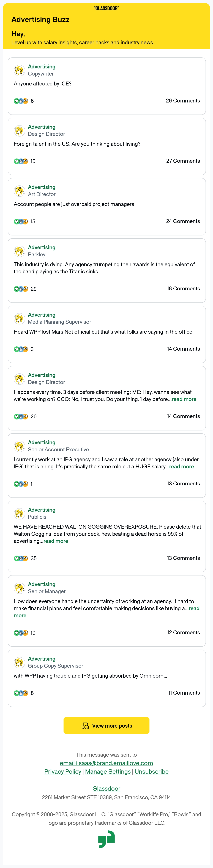Open the Advertising bowl link on the Media Planning Supervisor post
Viewport: 213px width, 868px height.
pyautogui.click(x=42, y=315)
